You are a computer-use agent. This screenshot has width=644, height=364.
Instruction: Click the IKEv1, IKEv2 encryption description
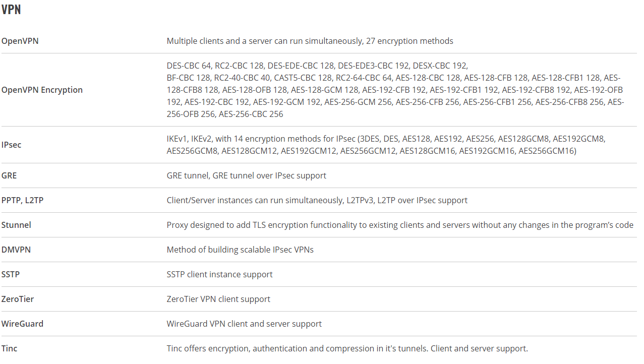coord(386,145)
